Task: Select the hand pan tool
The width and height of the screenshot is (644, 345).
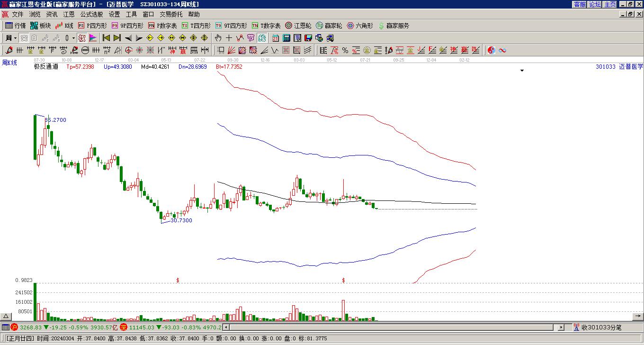Action: (x=218, y=38)
